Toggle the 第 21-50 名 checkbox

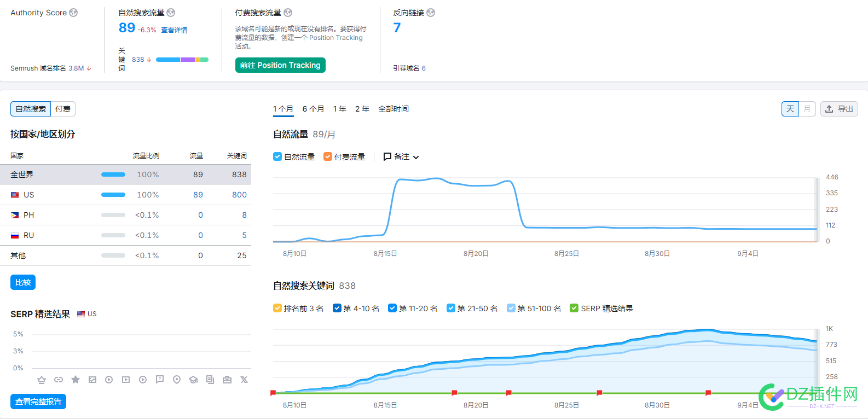point(451,308)
